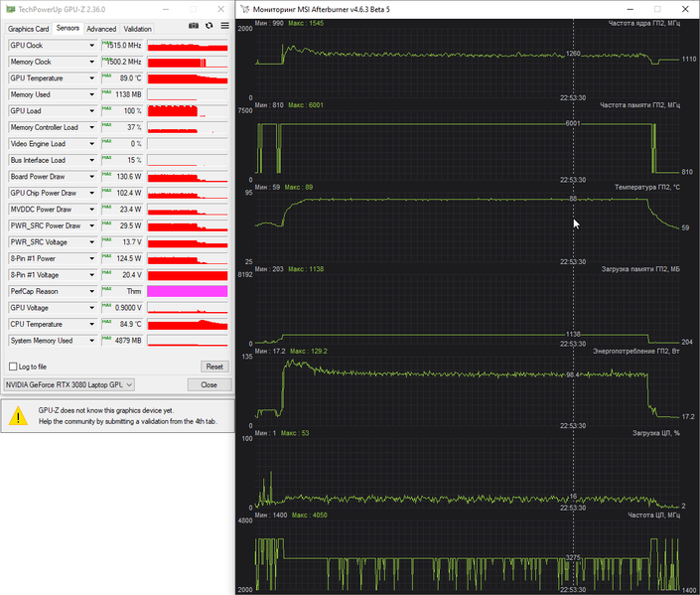Click the GPU Clock red history graph

coord(188,45)
